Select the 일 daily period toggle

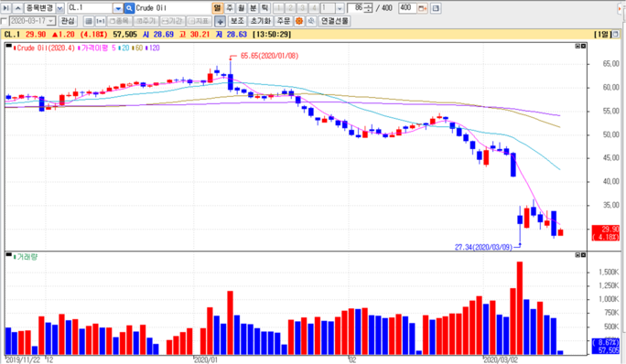217,8
